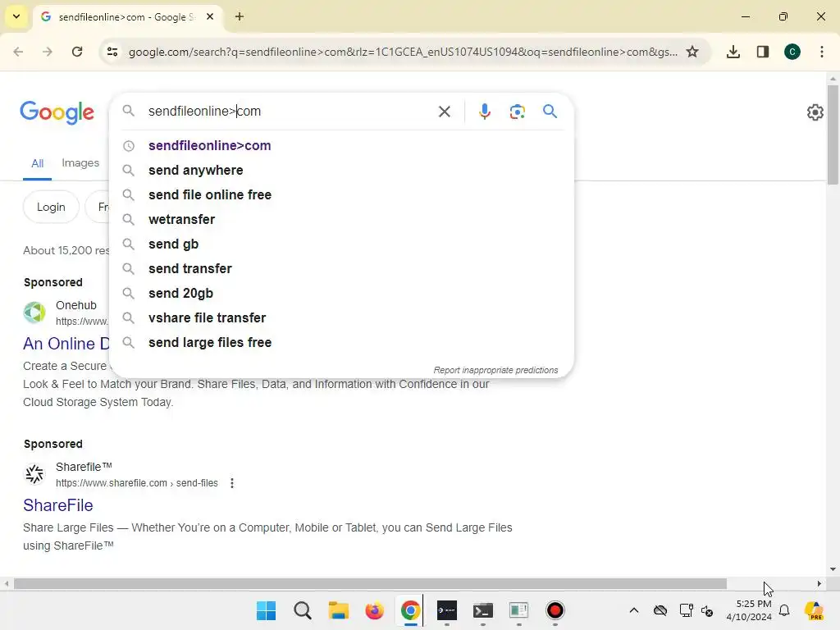
Task: Open Chrome three-dot menu
Action: [822, 52]
